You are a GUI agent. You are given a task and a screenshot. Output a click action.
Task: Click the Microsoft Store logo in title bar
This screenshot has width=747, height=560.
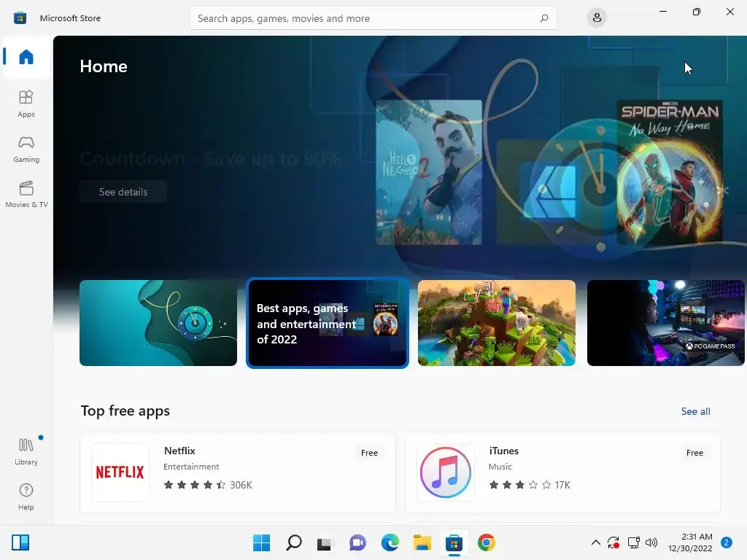coord(20,18)
